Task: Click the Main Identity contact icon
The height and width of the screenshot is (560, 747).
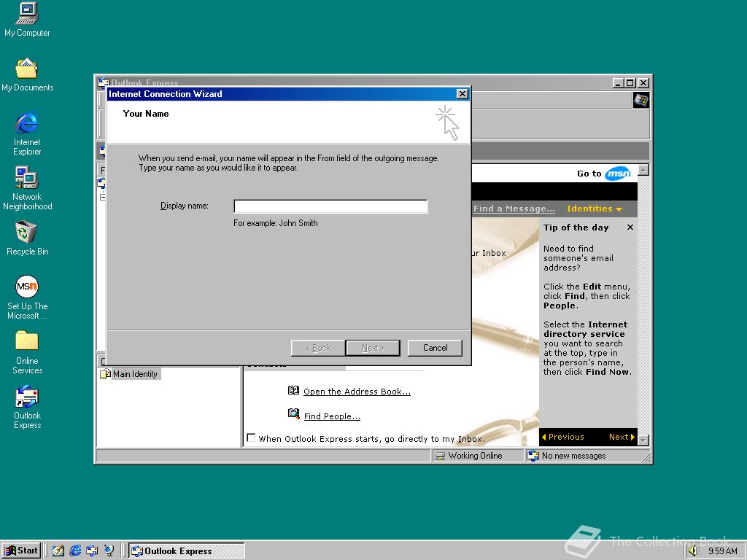Action: 105,374
